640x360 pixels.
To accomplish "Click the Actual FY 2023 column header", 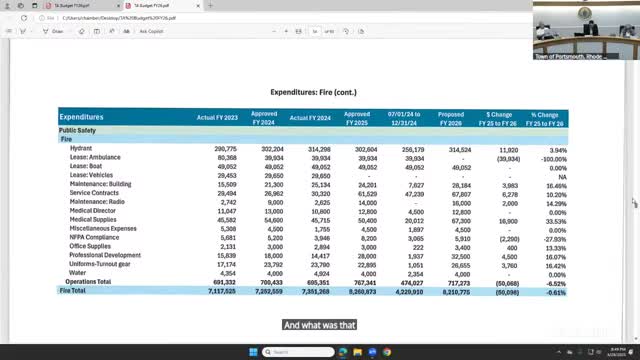I will coord(217,118).
